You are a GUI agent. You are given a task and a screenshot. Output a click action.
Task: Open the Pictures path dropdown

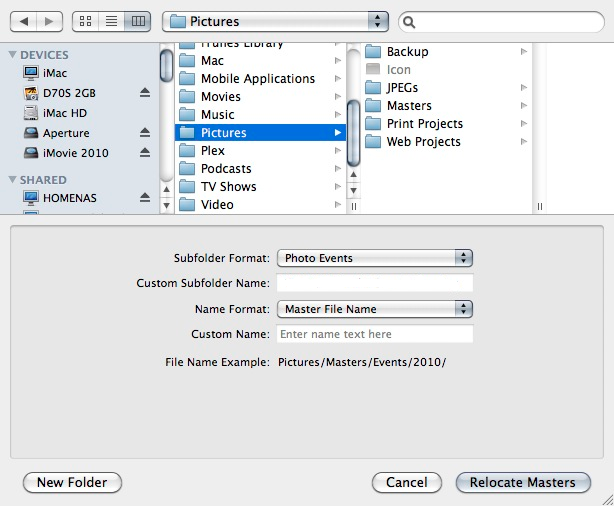(x=275, y=21)
